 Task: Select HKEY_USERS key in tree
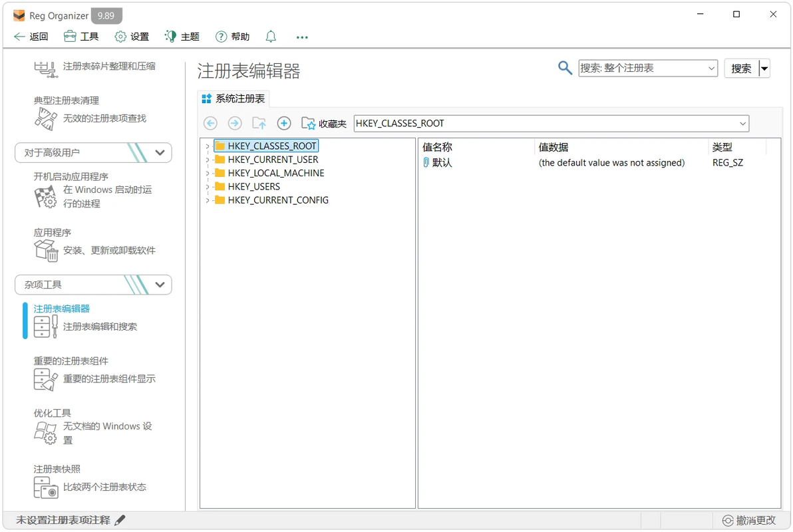pos(253,187)
